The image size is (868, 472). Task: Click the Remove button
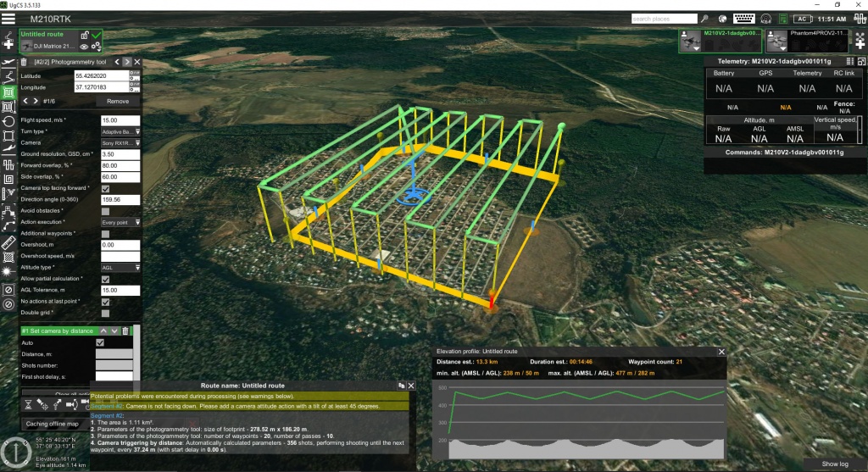click(118, 101)
